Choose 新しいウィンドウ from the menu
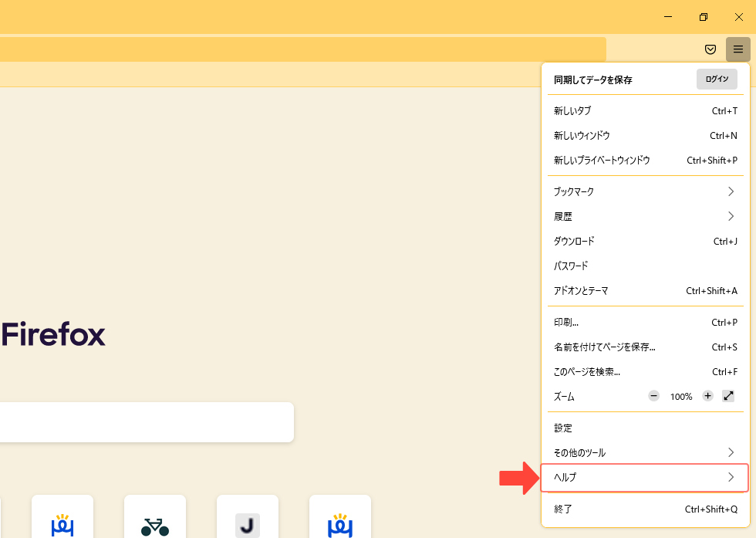 (x=645, y=136)
